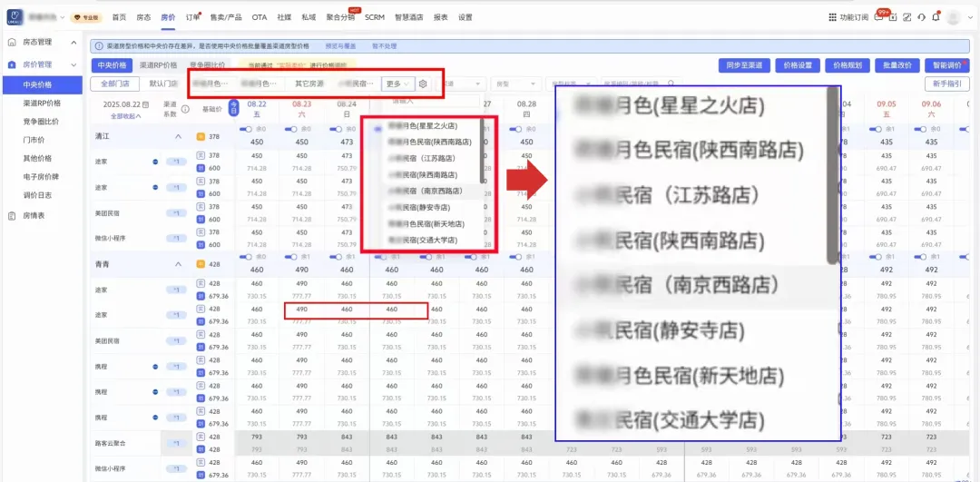Open account dropdown arrow by avatar
The height and width of the screenshot is (482, 980).
969,17
